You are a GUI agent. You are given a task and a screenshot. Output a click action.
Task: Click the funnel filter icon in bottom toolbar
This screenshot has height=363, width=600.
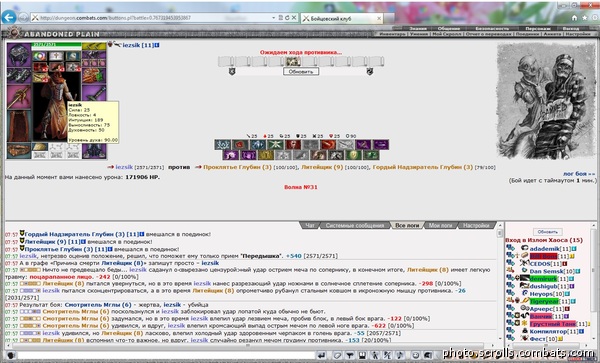tap(349, 355)
